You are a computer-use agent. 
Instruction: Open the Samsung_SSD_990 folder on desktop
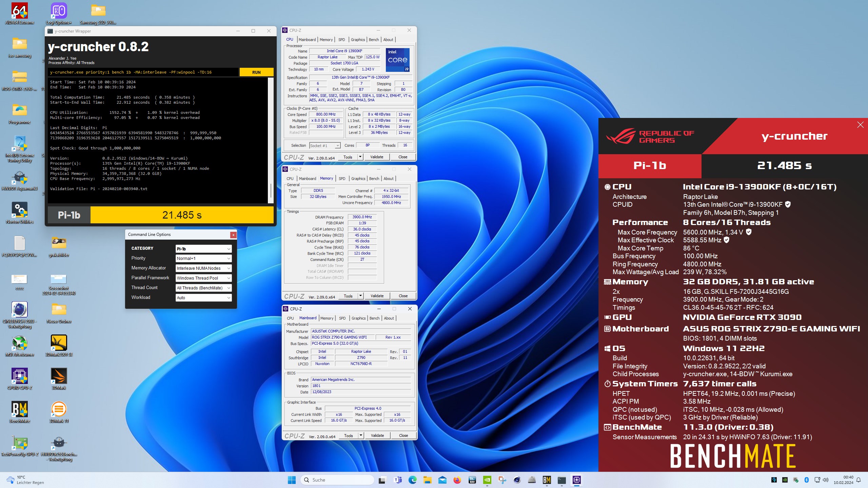click(98, 14)
